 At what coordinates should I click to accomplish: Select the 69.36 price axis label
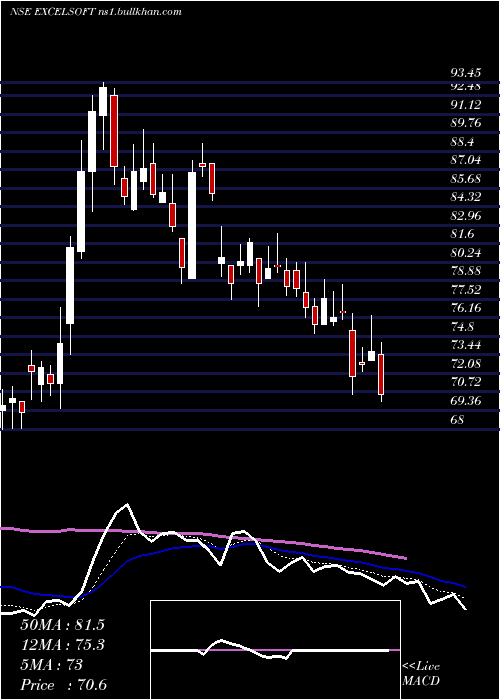pos(466,401)
